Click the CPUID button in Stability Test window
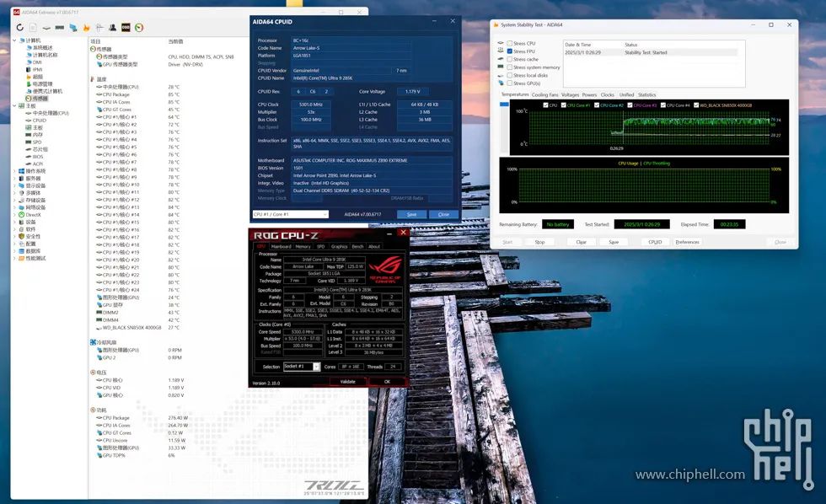Image resolution: width=826 pixels, height=504 pixels. [655, 242]
